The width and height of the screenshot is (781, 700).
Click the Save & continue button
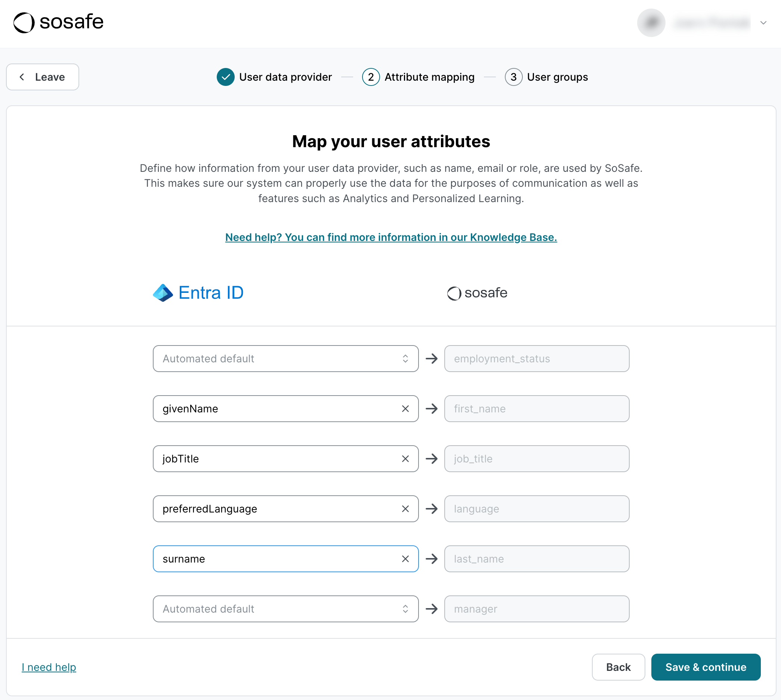[706, 667]
